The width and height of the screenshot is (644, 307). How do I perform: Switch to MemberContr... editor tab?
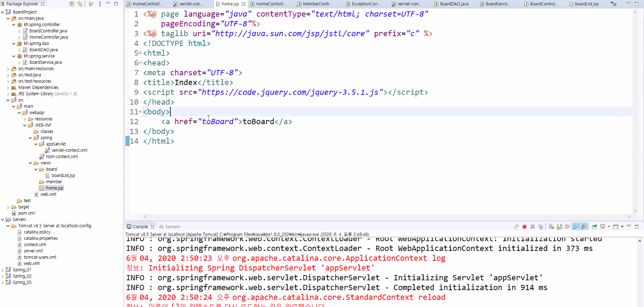[314, 4]
